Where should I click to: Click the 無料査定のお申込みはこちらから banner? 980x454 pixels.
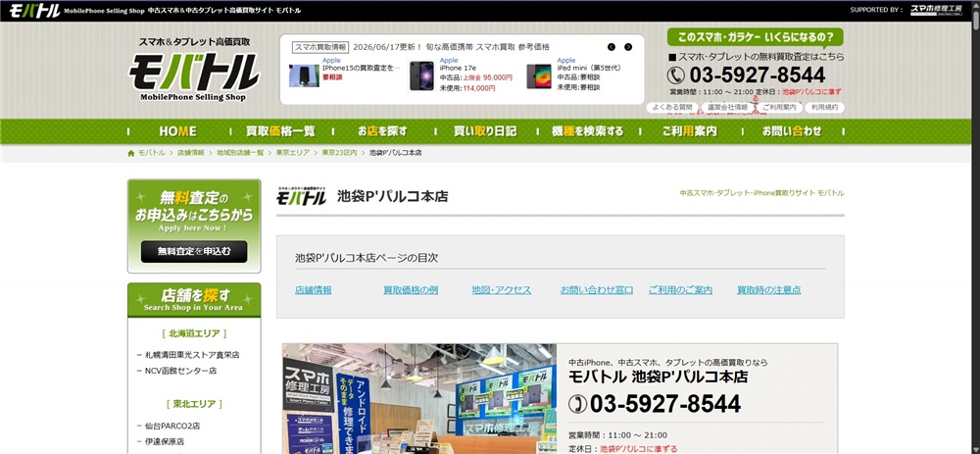click(x=194, y=226)
